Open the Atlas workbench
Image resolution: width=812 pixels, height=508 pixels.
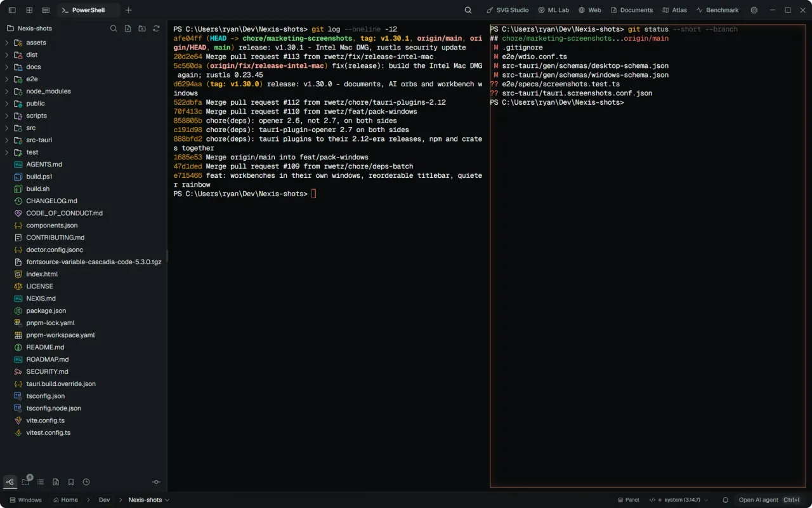coord(674,10)
